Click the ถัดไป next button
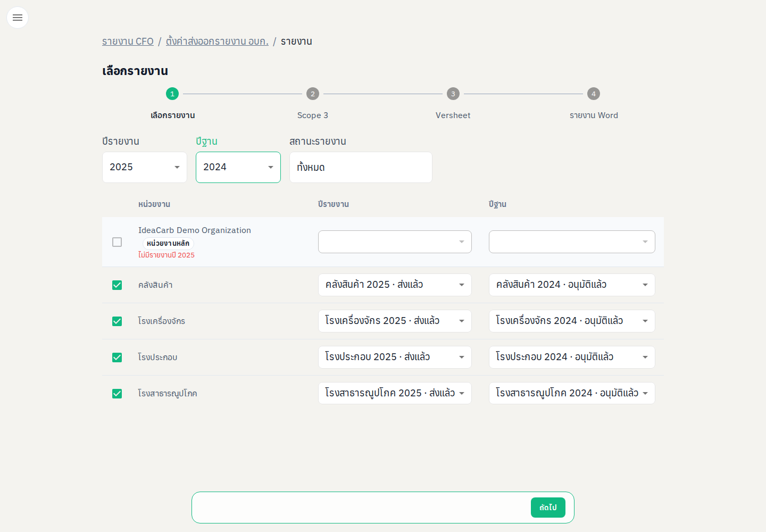The height and width of the screenshot is (532, 766). [548, 508]
